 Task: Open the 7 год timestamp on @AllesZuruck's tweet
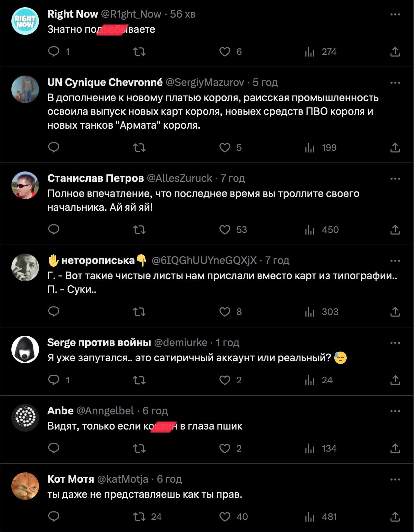(233, 178)
